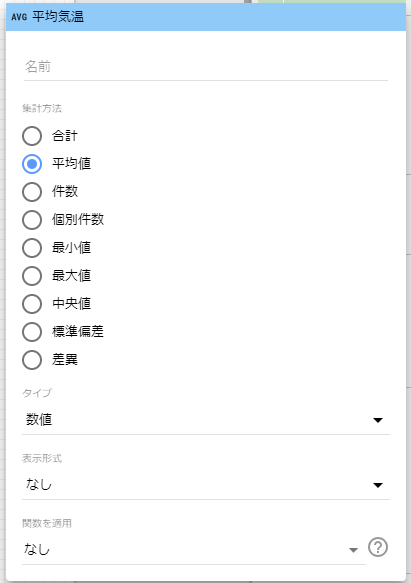This screenshot has height=583, width=411.
Task: Open the 表示形式 dropdown showing なし
Action: [x=206, y=485]
